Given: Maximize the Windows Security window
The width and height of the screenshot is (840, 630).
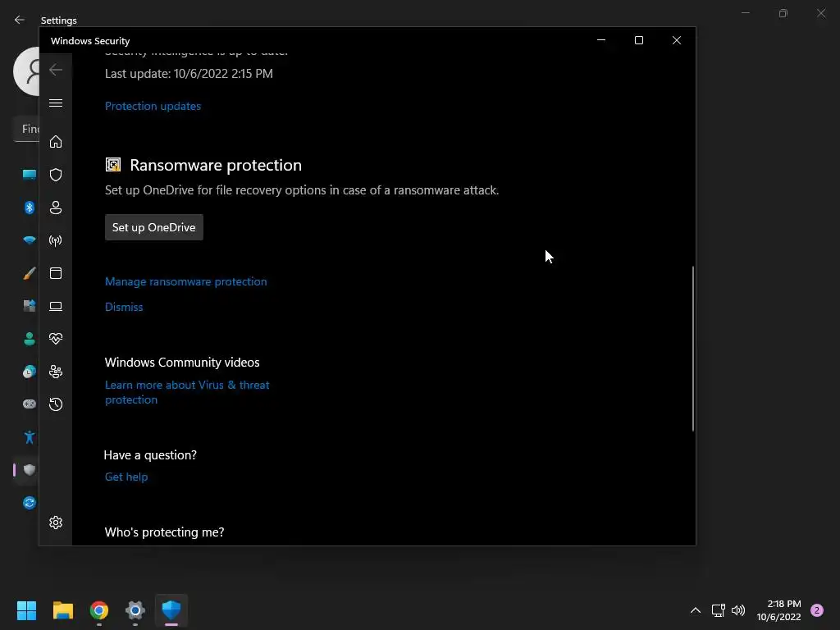Looking at the screenshot, I should pyautogui.click(x=638, y=40).
